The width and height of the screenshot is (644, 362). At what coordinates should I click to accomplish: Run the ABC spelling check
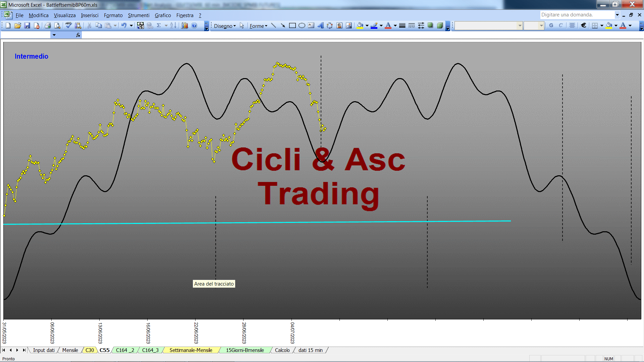point(69,25)
